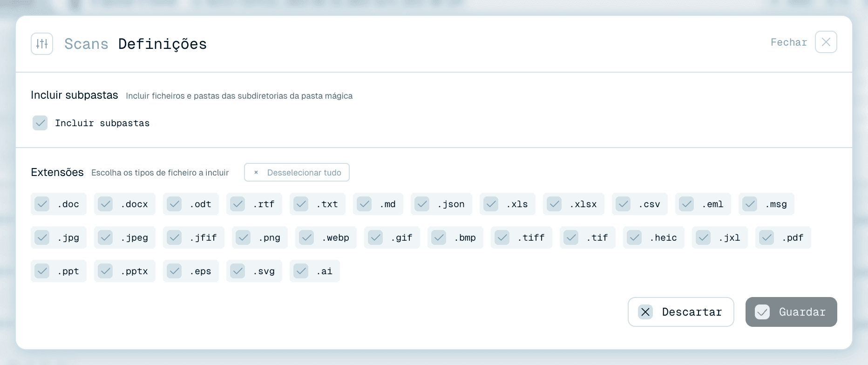The image size is (868, 365).
Task: Uncheck the .svg extension
Action: pyautogui.click(x=254, y=271)
